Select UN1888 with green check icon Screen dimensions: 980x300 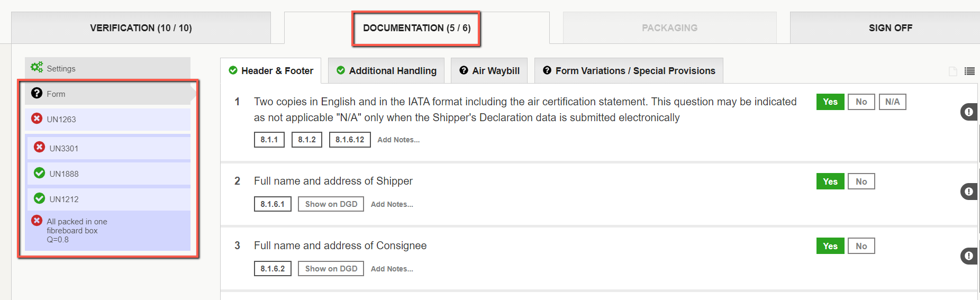(x=109, y=174)
